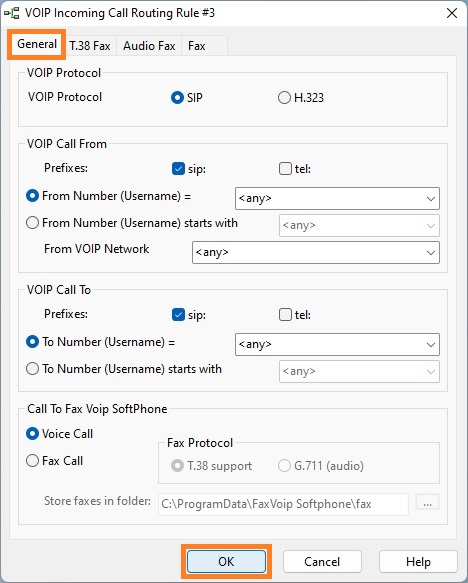Confirm the rule with the OK button
468x583 pixels.
click(x=226, y=561)
